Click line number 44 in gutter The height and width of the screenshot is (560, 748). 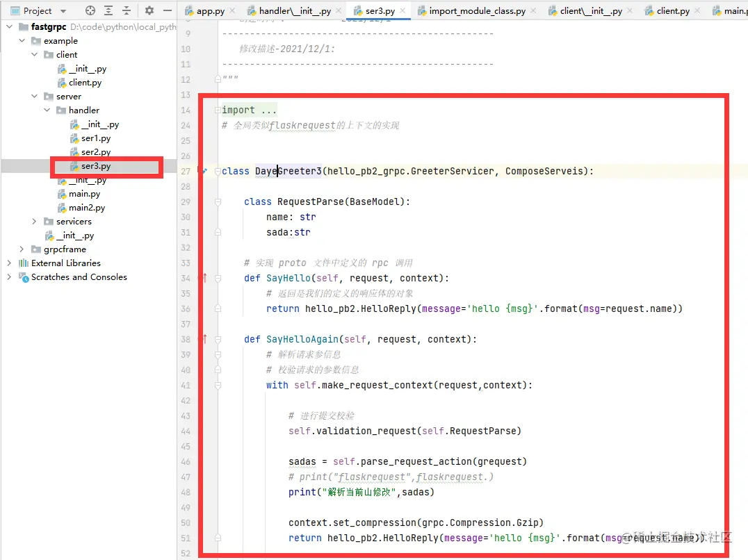pos(186,431)
